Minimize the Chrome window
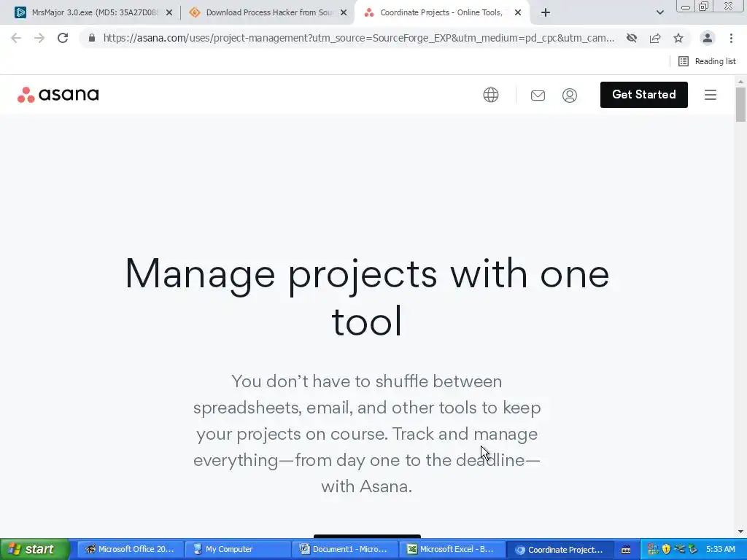Viewport: 747px width, 560px height. point(686,7)
